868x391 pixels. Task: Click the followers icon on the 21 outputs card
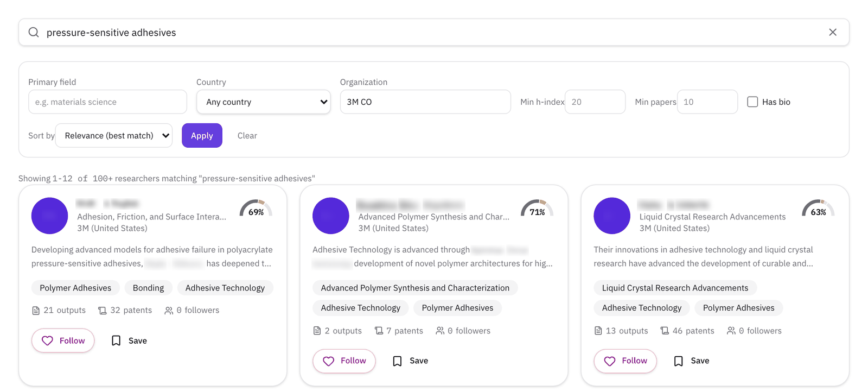click(x=169, y=311)
